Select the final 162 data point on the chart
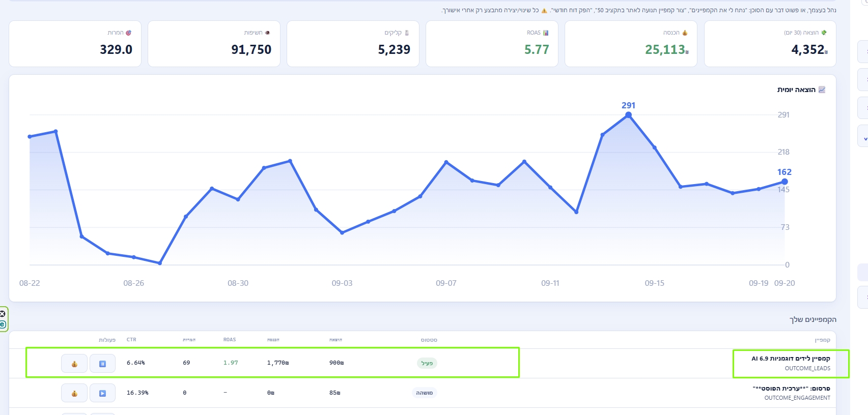868x415 pixels. point(785,182)
